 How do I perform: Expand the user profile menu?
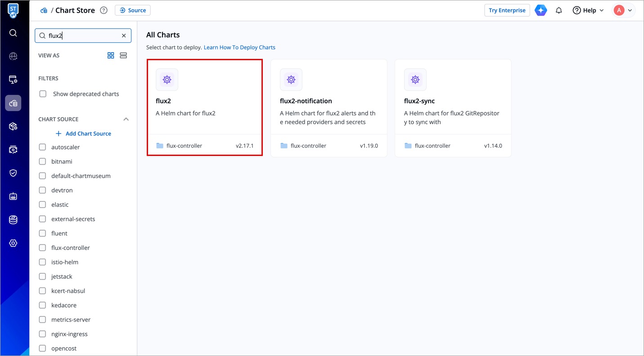pyautogui.click(x=623, y=10)
